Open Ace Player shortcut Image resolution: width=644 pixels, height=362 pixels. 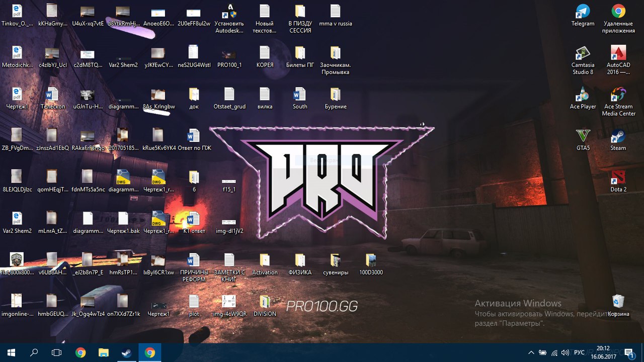coord(583,99)
